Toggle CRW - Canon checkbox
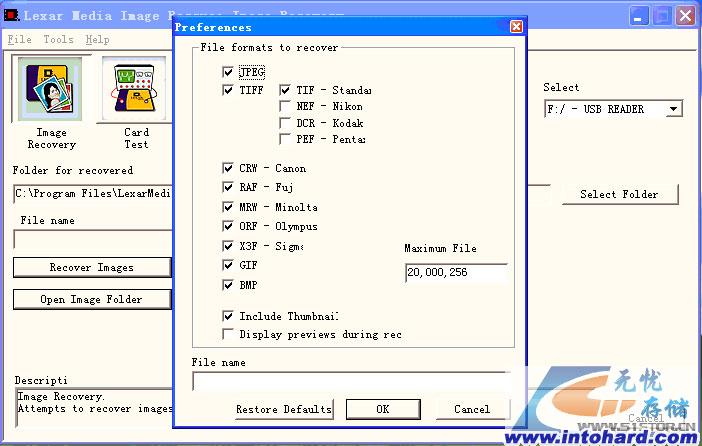 (228, 168)
